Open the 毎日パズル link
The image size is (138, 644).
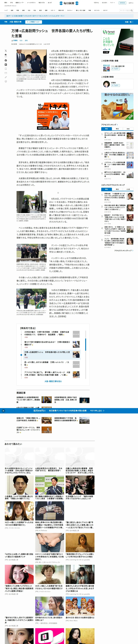pos(42,3)
